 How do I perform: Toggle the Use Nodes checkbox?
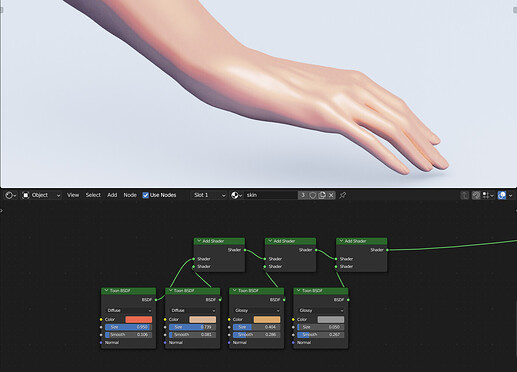(x=146, y=195)
